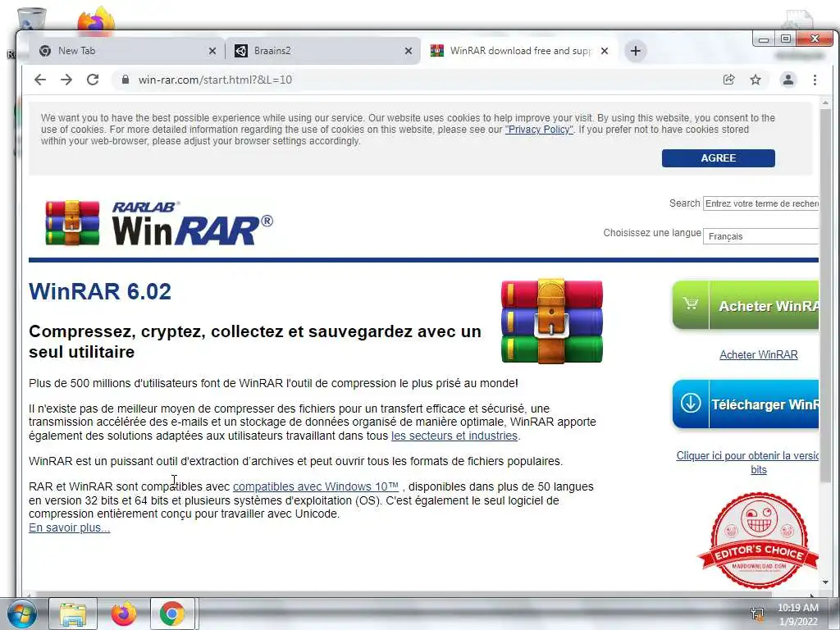Click the green Acheter WinRAR button
Screen dimensions: 840x630
coord(745,305)
